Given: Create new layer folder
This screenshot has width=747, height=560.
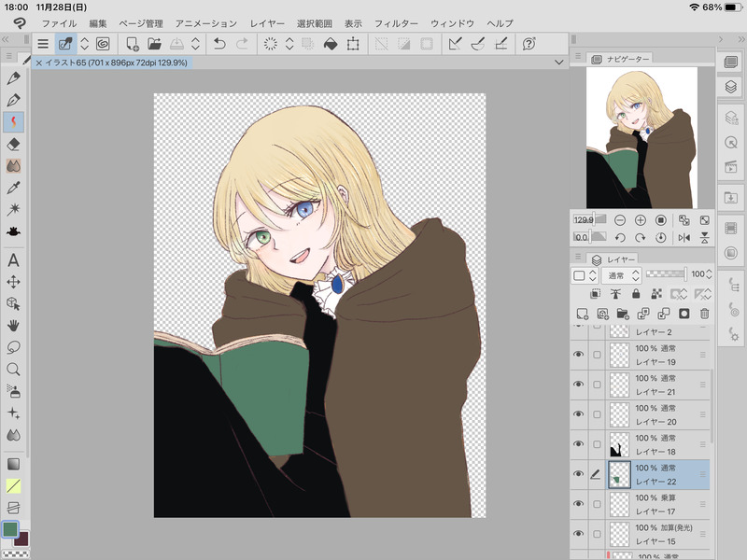Looking at the screenshot, I should pyautogui.click(x=623, y=314).
